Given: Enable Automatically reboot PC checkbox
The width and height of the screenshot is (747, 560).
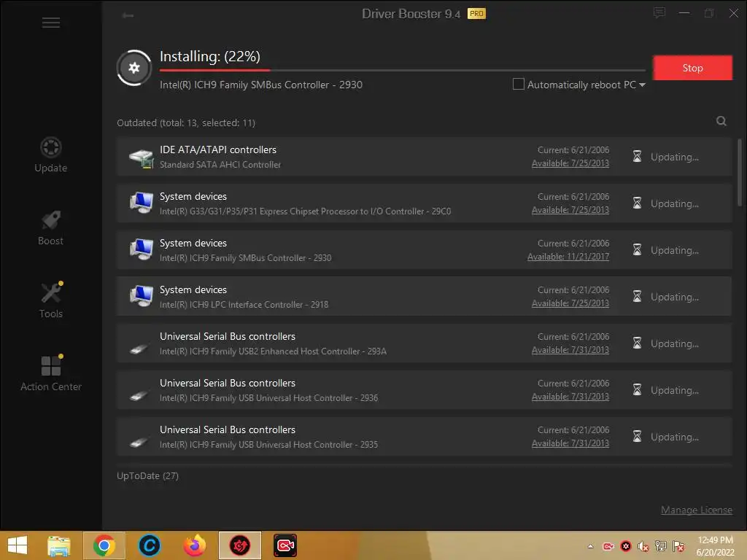Looking at the screenshot, I should [519, 85].
